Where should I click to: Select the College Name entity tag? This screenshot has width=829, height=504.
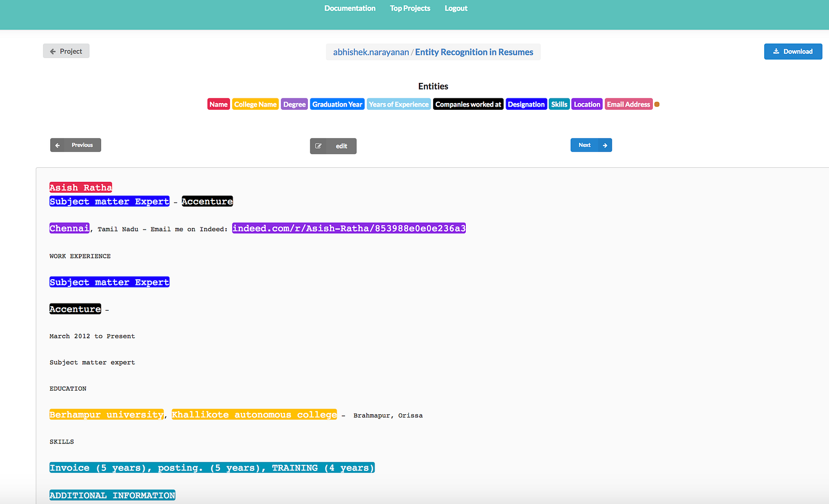(x=255, y=104)
